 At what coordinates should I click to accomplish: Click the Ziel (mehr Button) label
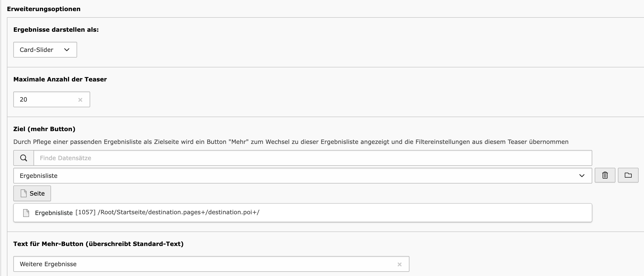(44, 129)
